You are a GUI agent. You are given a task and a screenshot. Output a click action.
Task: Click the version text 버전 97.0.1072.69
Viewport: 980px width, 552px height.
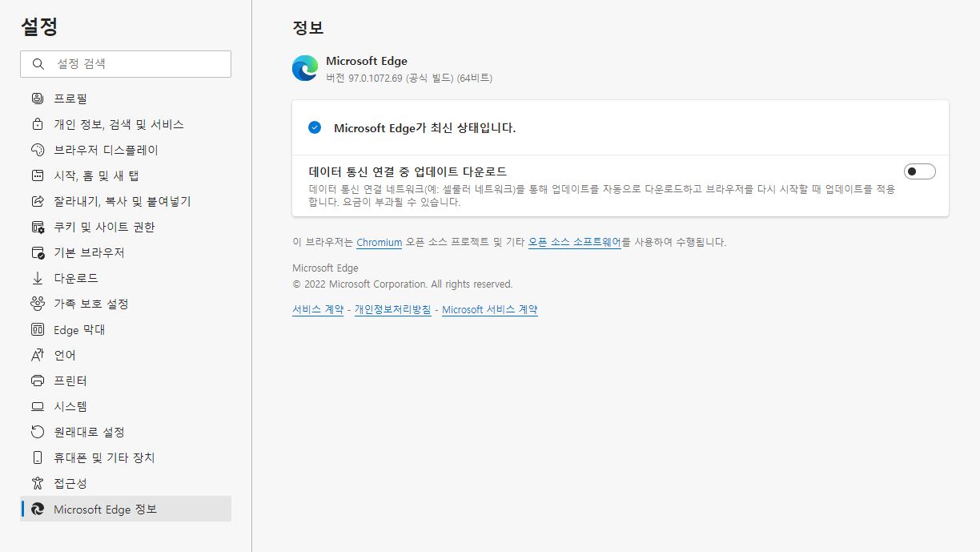point(409,78)
